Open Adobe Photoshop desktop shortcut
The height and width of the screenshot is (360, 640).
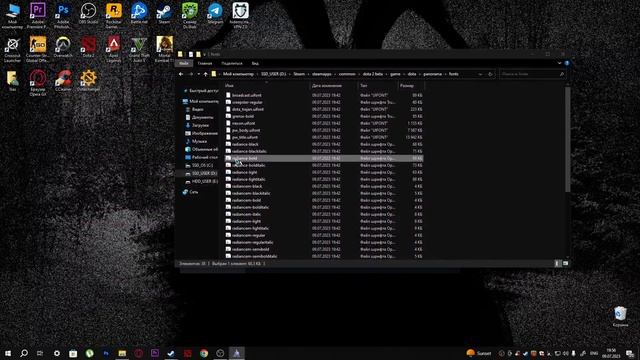point(63,16)
